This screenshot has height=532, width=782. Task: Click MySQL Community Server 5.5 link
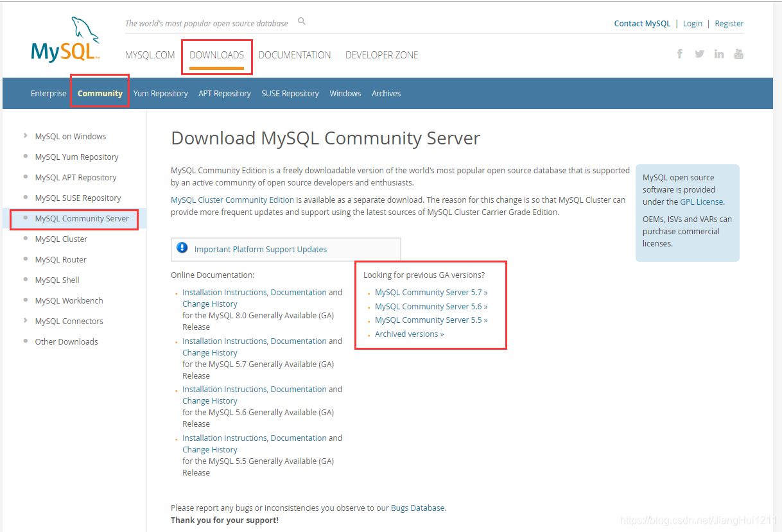431,320
